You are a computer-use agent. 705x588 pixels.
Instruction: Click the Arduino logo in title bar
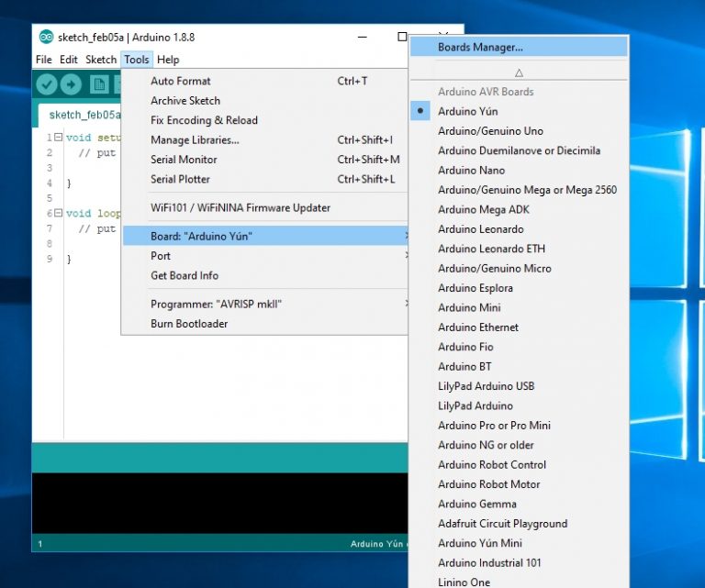[x=46, y=38]
